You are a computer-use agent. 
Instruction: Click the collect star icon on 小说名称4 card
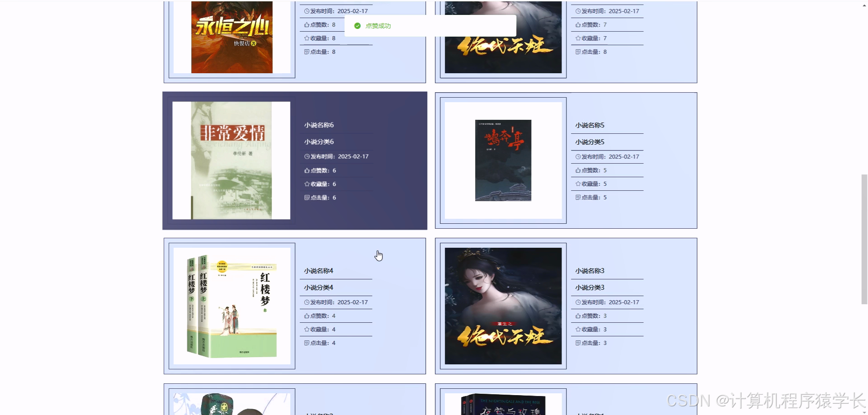click(x=307, y=329)
